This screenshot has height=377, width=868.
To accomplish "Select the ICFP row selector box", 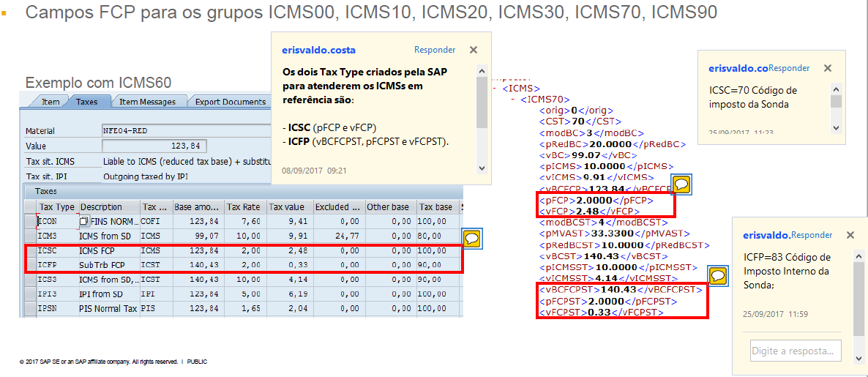I will pos(30,265).
